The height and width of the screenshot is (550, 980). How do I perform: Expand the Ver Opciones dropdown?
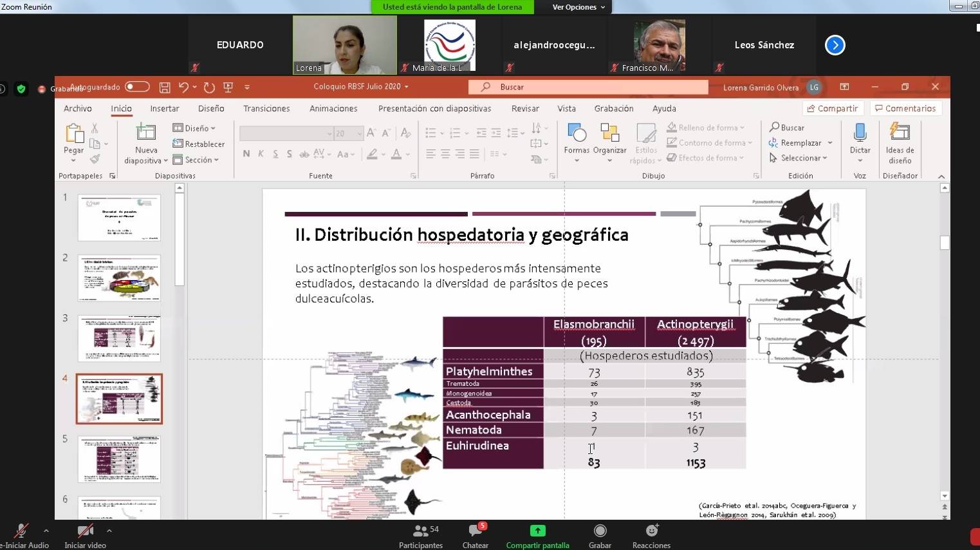click(x=578, y=7)
